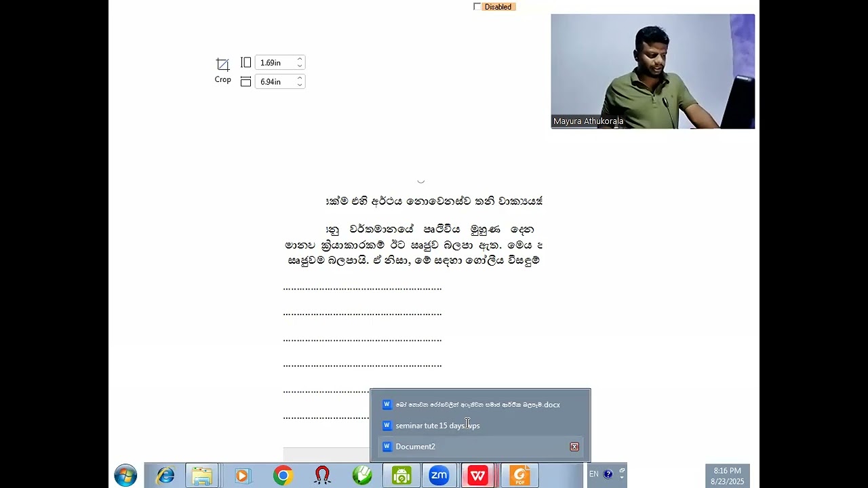Open the Windows Start menu
The image size is (868, 488).
[x=125, y=476]
